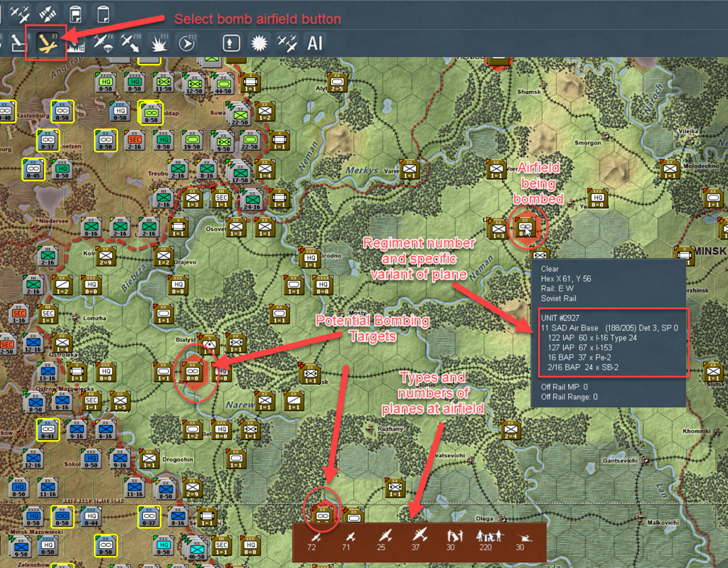Click the Gantsevichi town label
728x568 pixels.
pyautogui.click(x=621, y=460)
